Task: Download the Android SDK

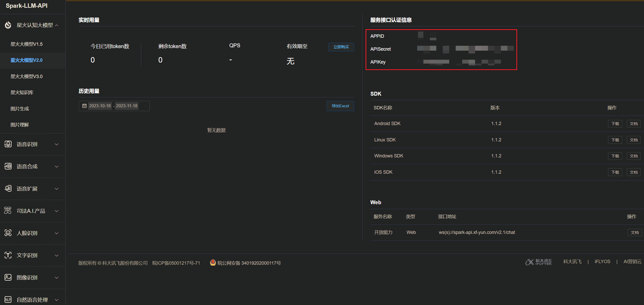Action: coord(615,124)
